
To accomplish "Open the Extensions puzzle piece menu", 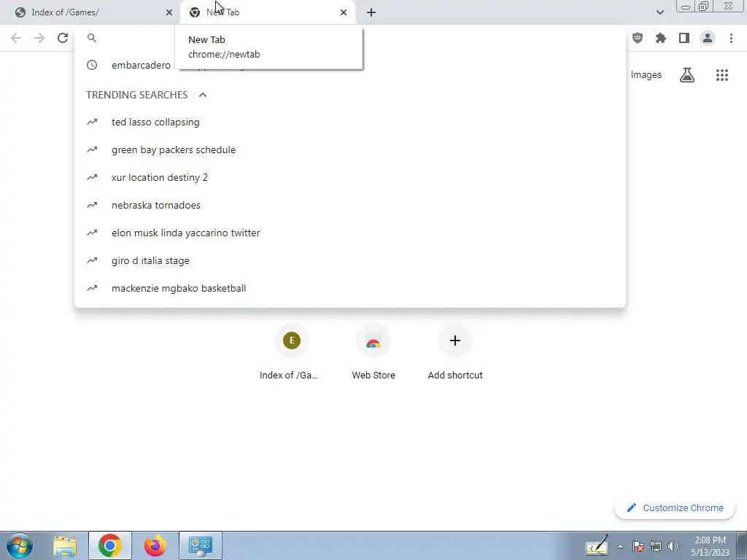I will click(x=661, y=38).
